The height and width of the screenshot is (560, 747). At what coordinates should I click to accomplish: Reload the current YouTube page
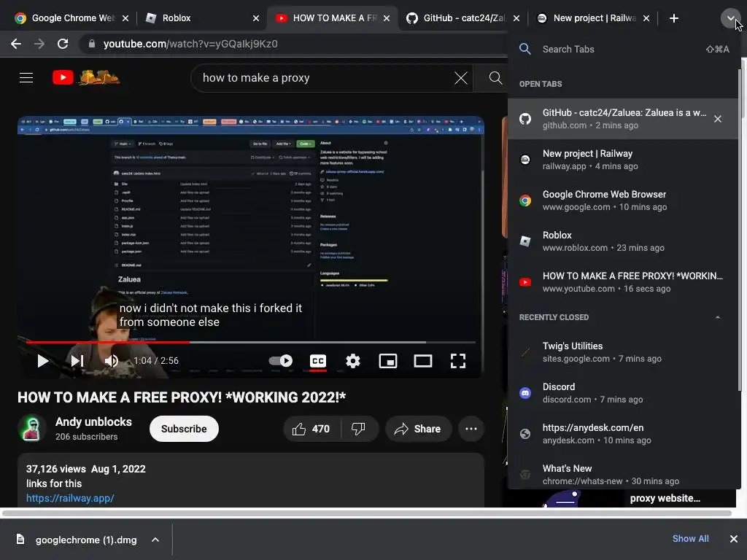pos(63,44)
